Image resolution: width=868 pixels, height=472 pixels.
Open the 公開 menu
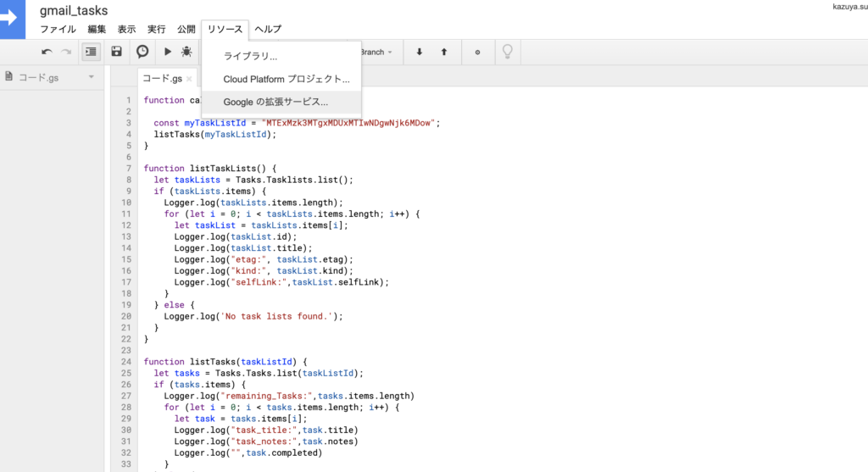[x=186, y=29]
